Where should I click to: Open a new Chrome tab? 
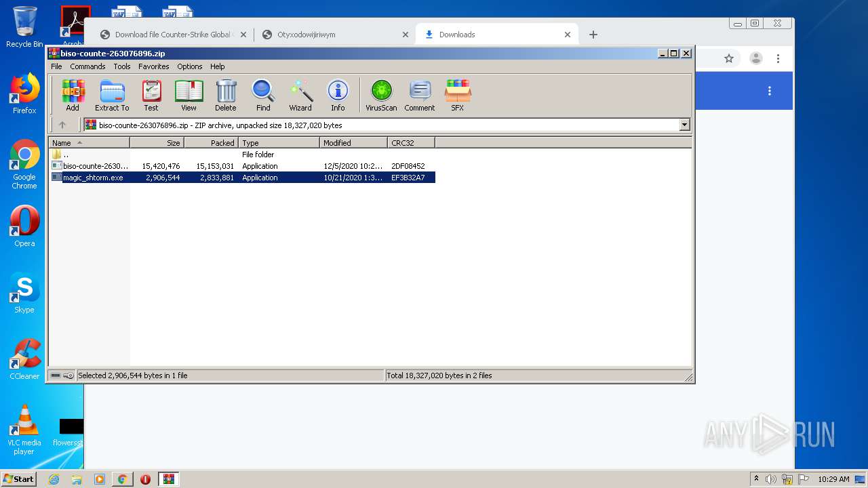(593, 35)
